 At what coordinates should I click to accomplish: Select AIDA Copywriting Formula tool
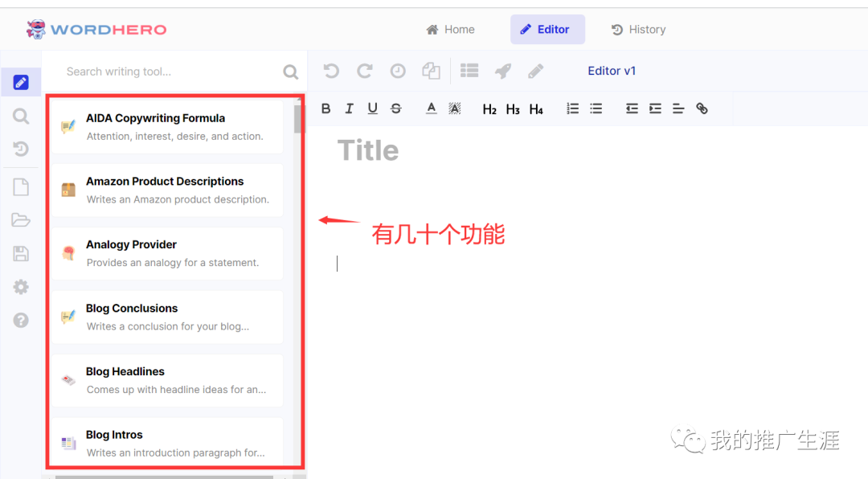pos(167,127)
